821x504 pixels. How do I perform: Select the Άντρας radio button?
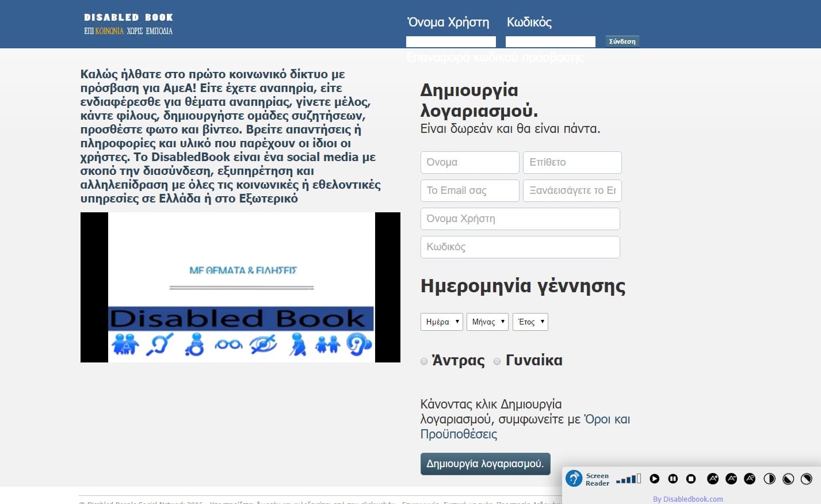pos(424,361)
